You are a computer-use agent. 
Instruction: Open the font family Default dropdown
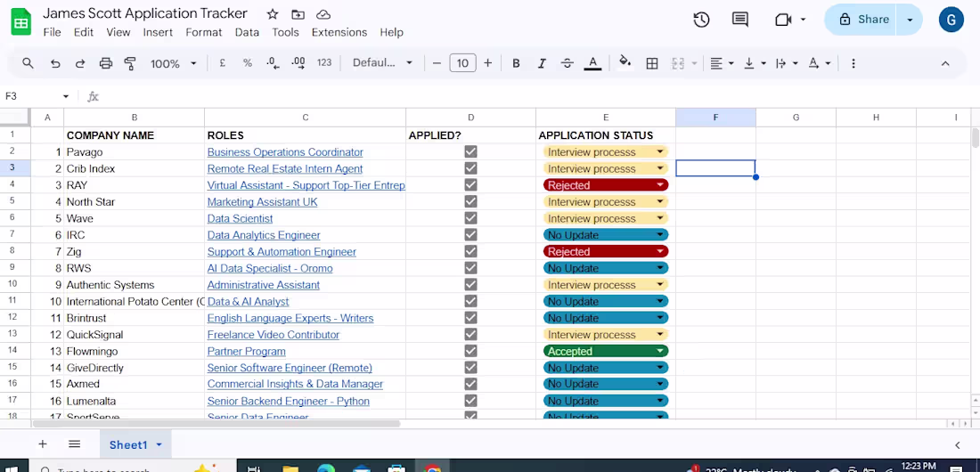tap(382, 63)
